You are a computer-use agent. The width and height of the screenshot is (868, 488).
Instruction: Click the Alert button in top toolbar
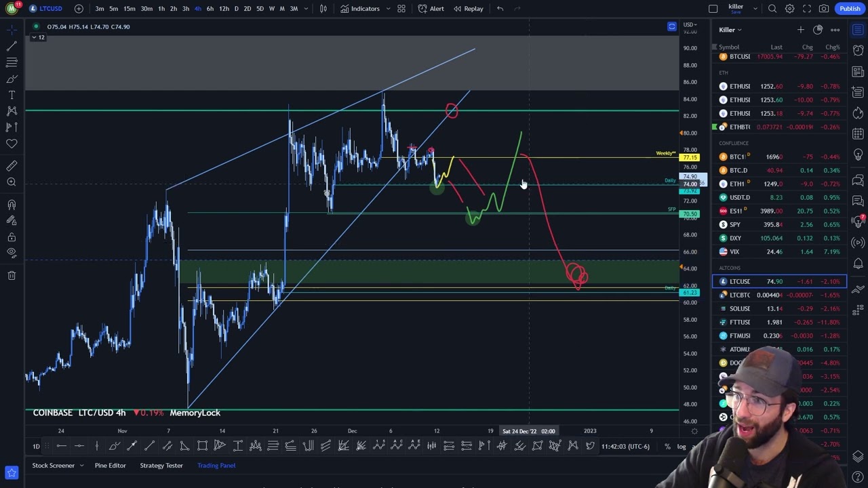[x=431, y=9]
